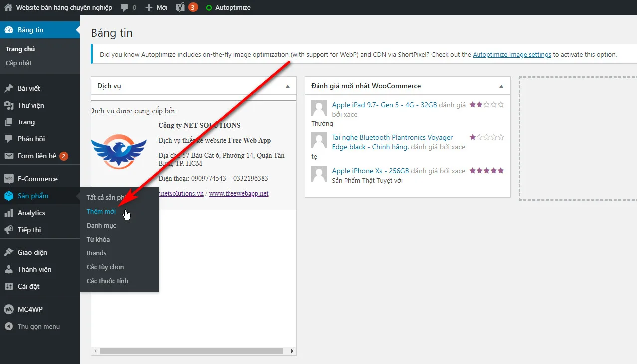This screenshot has height=364, width=637.
Task: Open the Apple iPhone Xs 256GB link
Action: tap(371, 171)
